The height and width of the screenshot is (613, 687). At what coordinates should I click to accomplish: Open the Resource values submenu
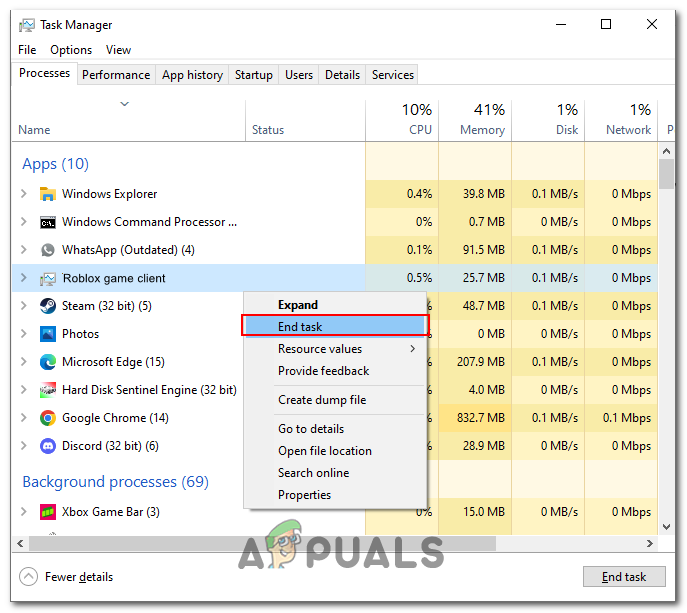(335, 349)
